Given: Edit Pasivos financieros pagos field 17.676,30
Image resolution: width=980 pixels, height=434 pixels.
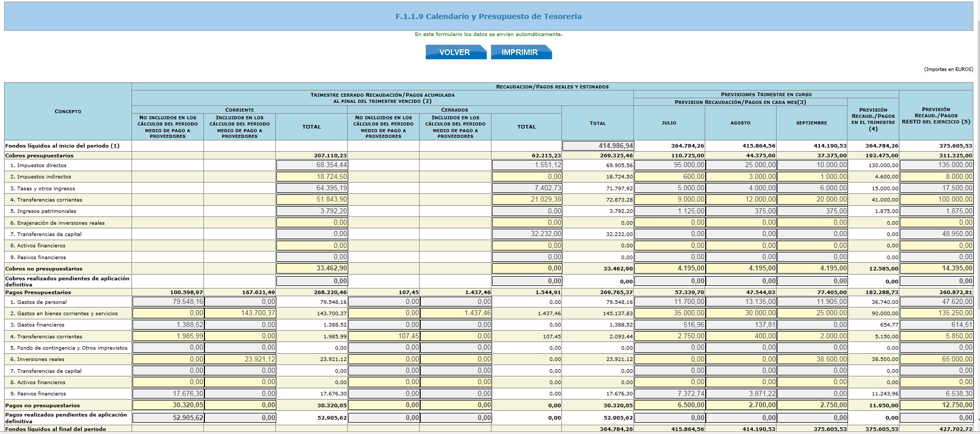Looking at the screenshot, I should click(168, 394).
